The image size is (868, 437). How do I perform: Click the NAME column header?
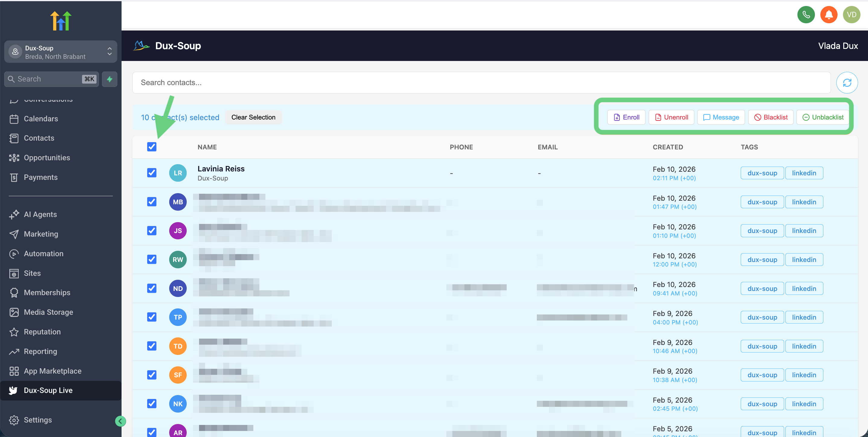(207, 147)
